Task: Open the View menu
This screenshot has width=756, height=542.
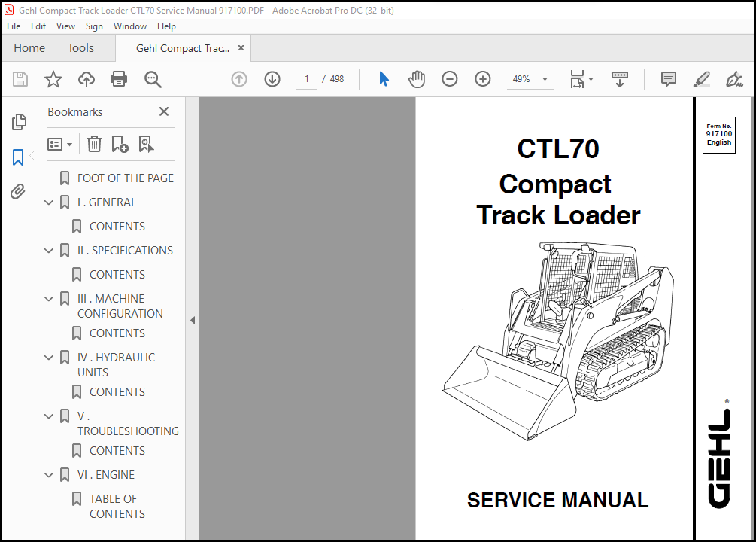Action: (65, 26)
